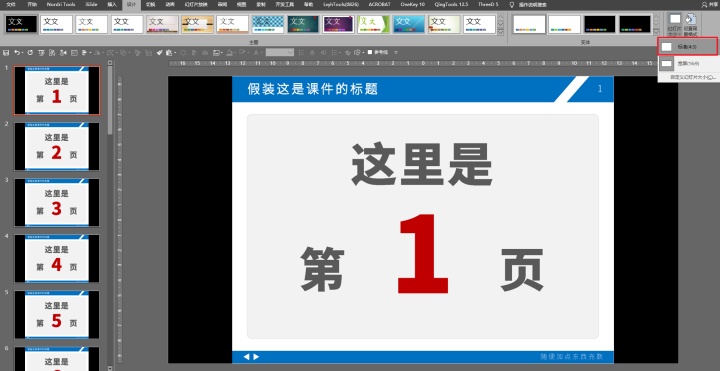Click the slide title text '假装这是课件的标题'
This screenshot has width=720, height=371.
coord(313,89)
